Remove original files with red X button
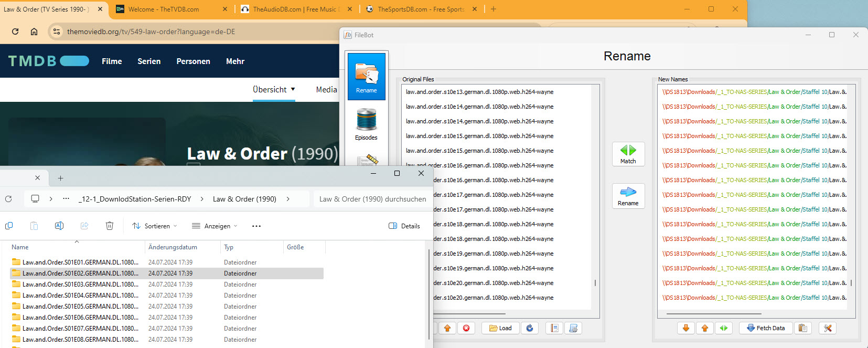 [x=466, y=328]
